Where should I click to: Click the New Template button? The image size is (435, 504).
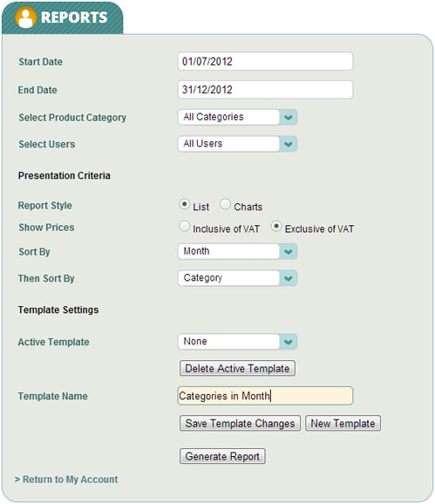pyautogui.click(x=343, y=423)
